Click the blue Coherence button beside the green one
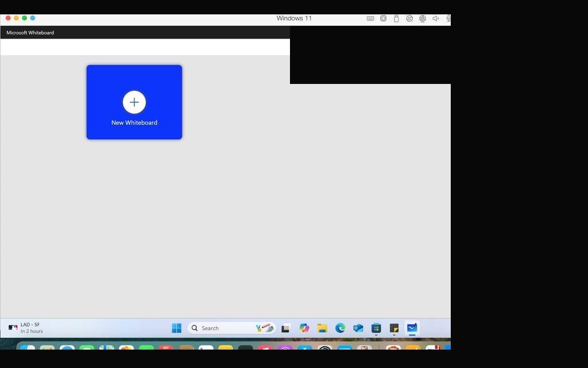The image size is (588, 368). tap(33, 18)
